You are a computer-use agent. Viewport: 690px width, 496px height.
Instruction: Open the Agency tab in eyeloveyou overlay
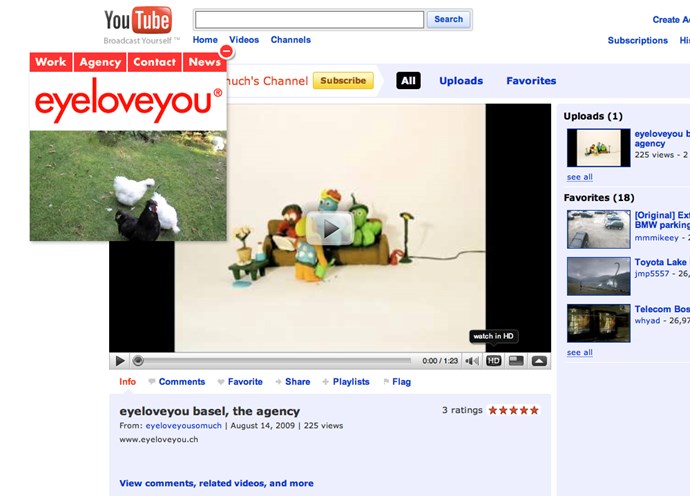(100, 62)
